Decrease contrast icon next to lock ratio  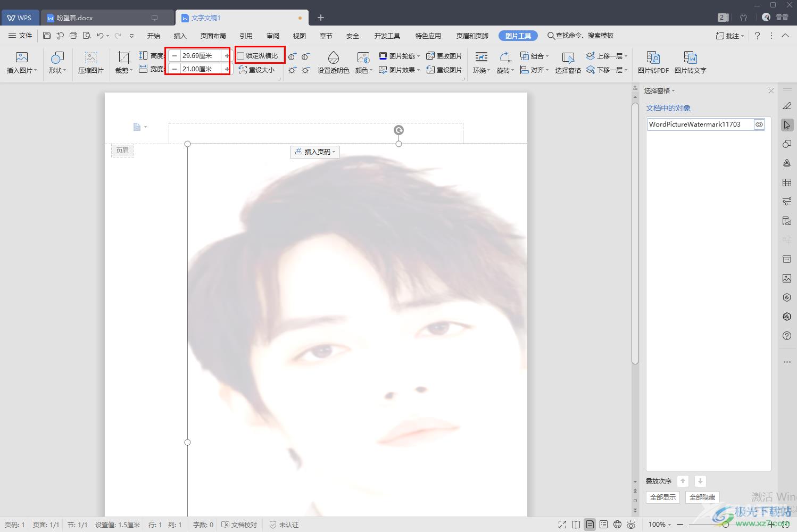click(305, 56)
